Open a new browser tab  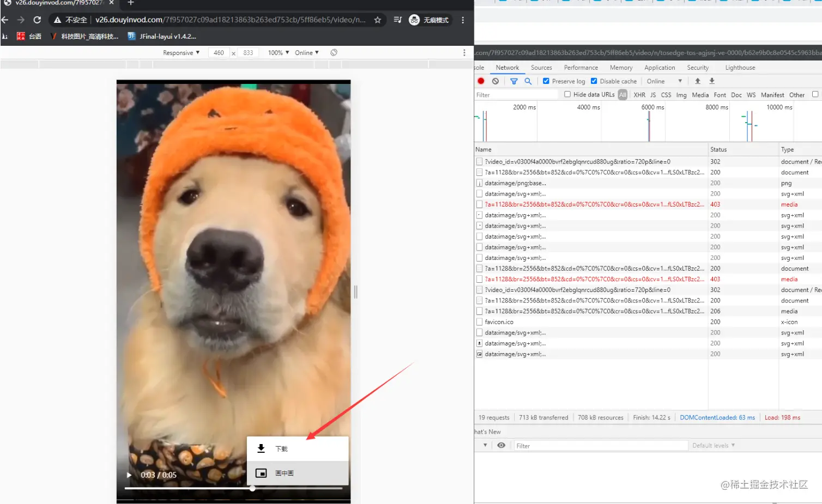pyautogui.click(x=131, y=3)
